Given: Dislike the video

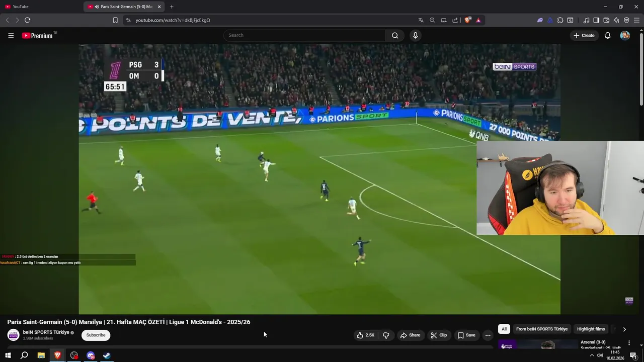Looking at the screenshot, I should tap(386, 335).
